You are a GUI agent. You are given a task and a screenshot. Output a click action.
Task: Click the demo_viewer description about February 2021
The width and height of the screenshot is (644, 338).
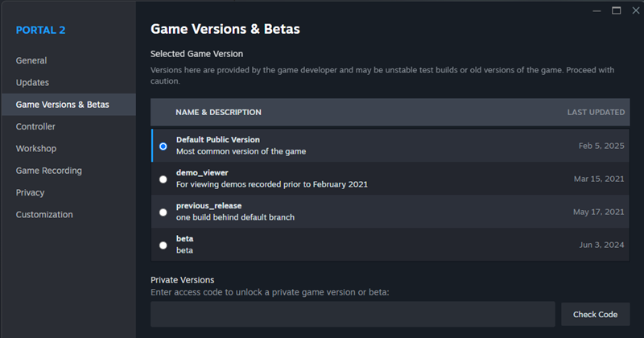272,184
